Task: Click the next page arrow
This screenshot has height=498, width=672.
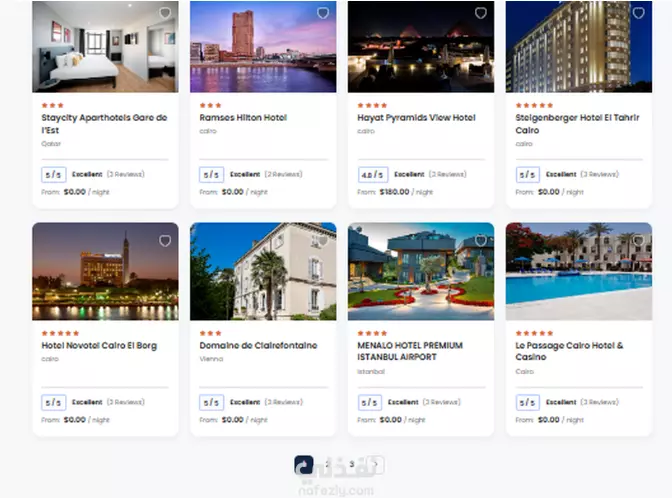Action: pyautogui.click(x=376, y=464)
